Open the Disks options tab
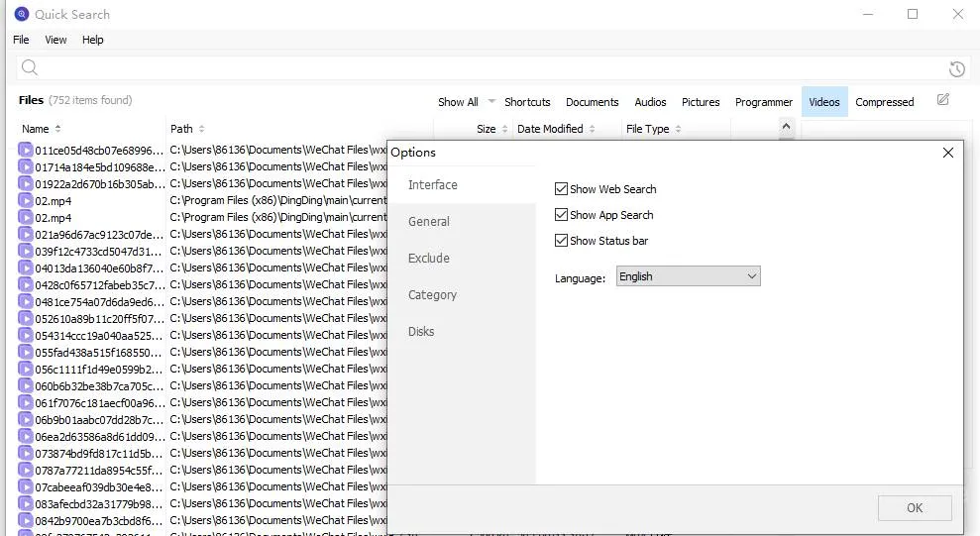980x536 pixels. coord(462,332)
